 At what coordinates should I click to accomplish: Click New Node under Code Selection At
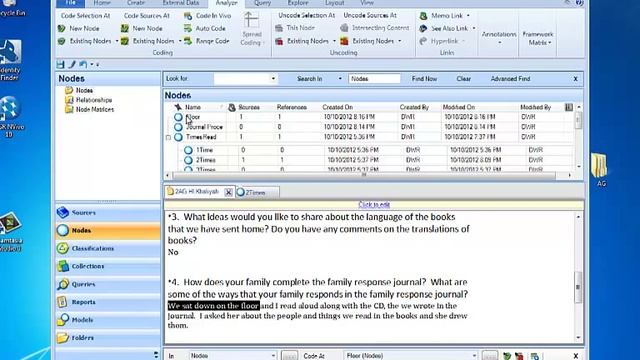coord(79,29)
